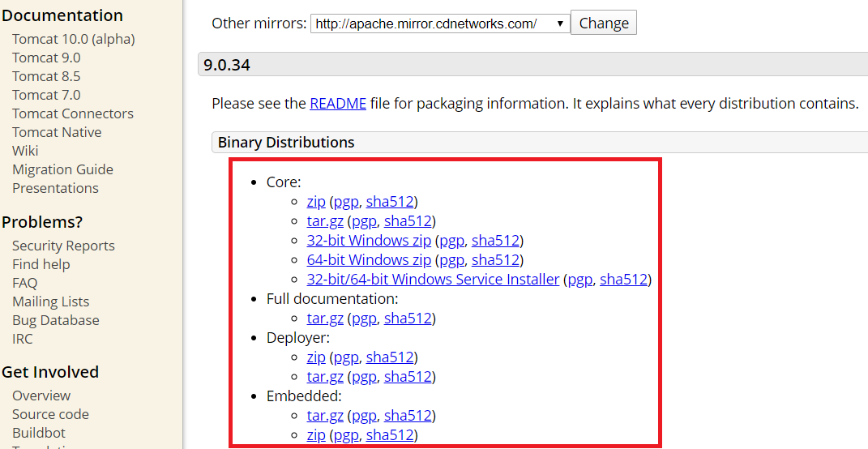
Task: Open the Find help page
Action: pos(41,264)
